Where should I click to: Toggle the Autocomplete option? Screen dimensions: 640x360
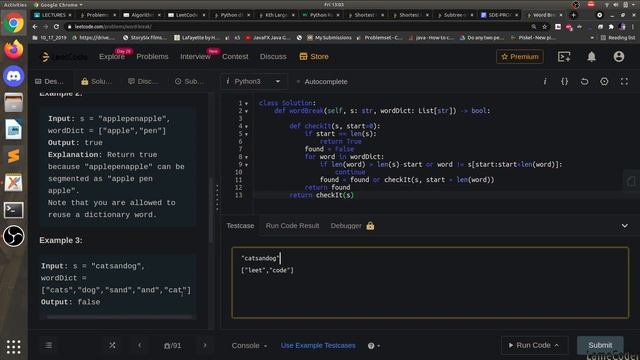coord(322,82)
